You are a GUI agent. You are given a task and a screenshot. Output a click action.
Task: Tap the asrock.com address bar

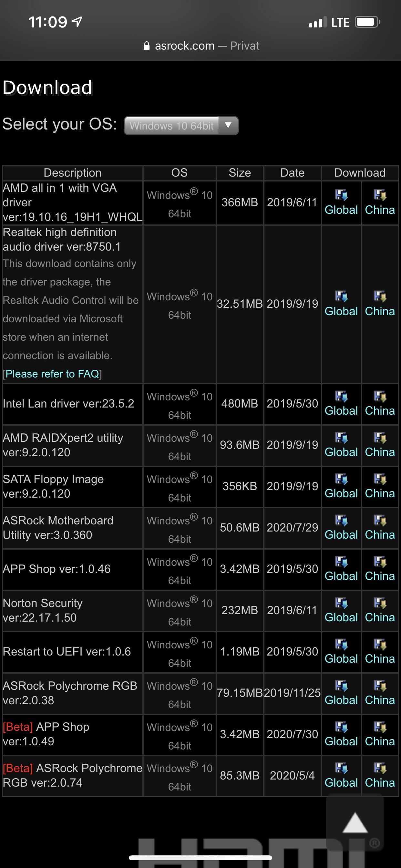[201, 46]
